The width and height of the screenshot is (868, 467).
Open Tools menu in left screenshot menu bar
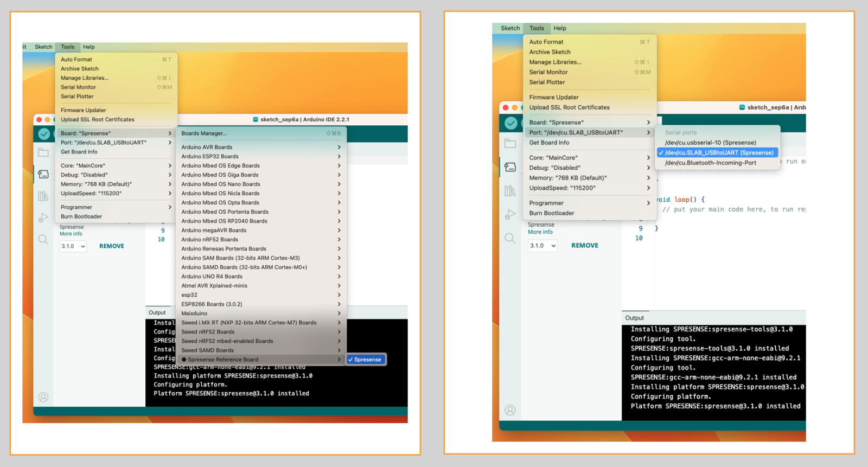(68, 47)
